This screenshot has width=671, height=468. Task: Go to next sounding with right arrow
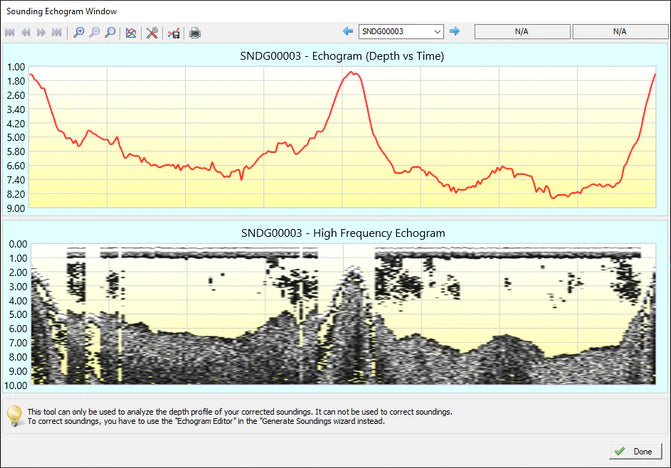pyautogui.click(x=454, y=31)
